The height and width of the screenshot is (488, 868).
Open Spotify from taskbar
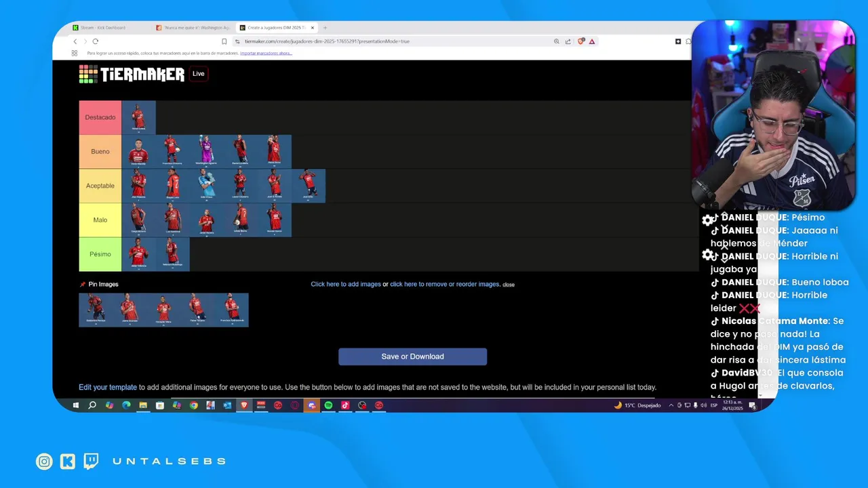(328, 405)
